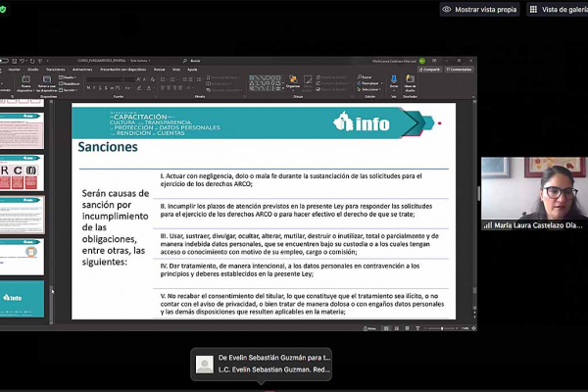Screen dimensions: 588x392
Task: Open Ayuda ribbon tab
Action: pos(192,70)
